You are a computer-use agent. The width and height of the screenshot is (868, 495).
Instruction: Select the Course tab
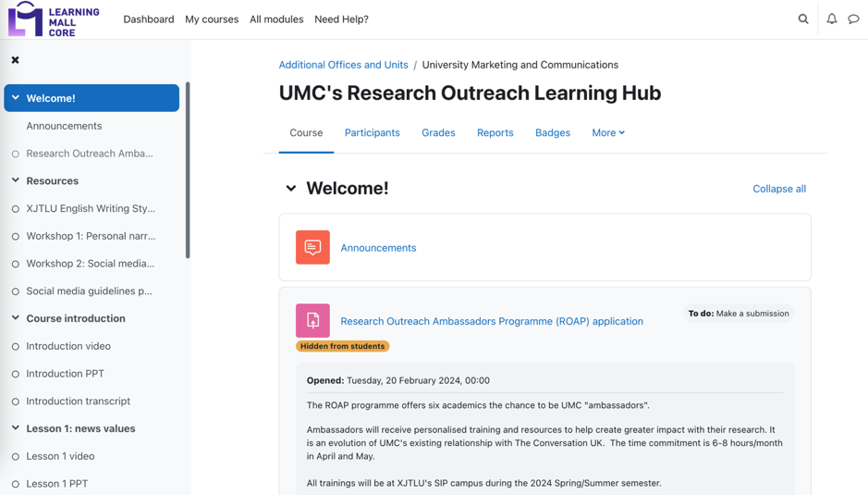coord(306,132)
